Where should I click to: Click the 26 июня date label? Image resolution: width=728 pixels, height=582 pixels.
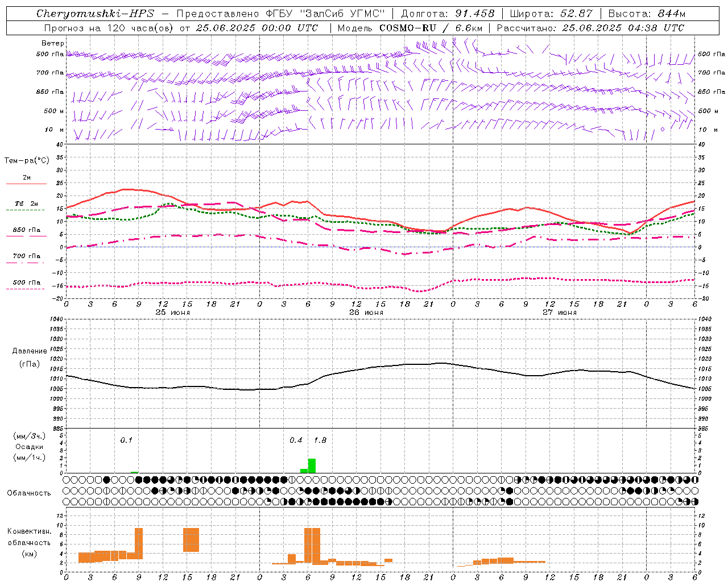[x=366, y=313]
